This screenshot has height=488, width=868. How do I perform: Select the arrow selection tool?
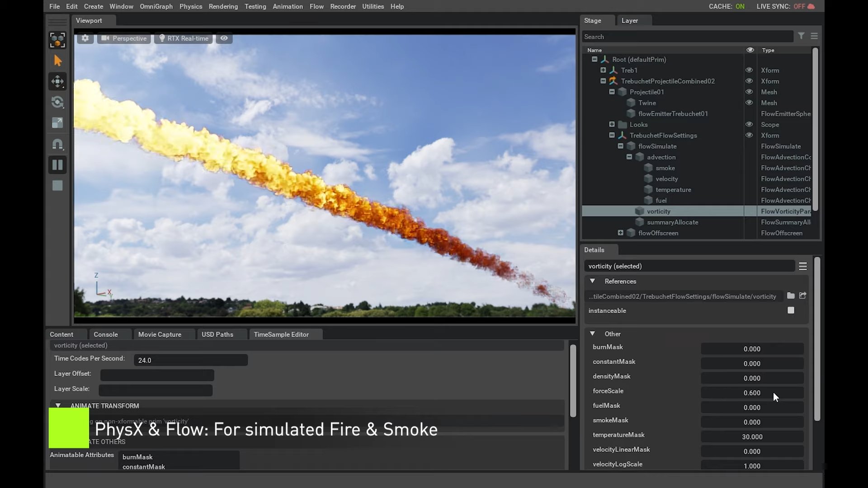(57, 61)
